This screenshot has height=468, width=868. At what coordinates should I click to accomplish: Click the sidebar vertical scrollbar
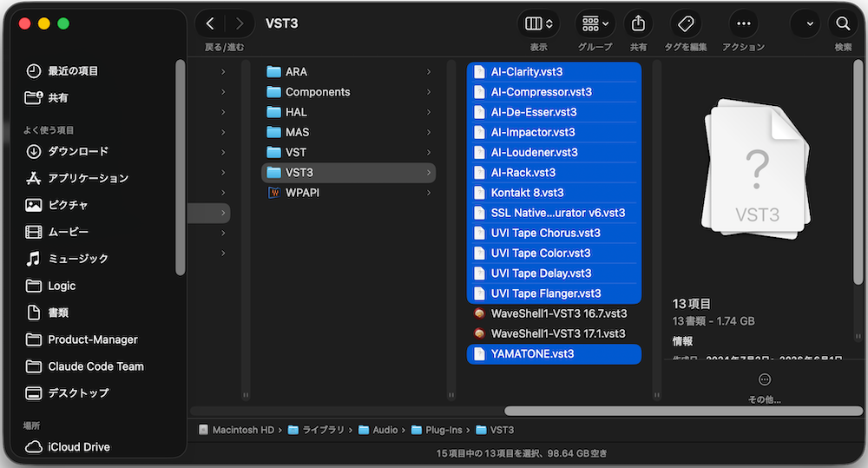180,168
